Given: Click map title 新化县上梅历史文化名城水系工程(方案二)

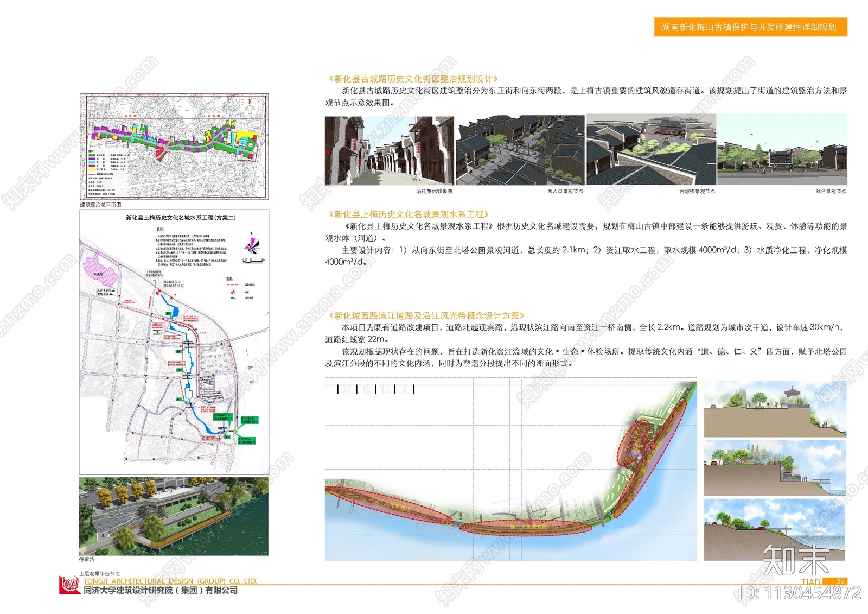Looking at the screenshot, I should tap(181, 218).
